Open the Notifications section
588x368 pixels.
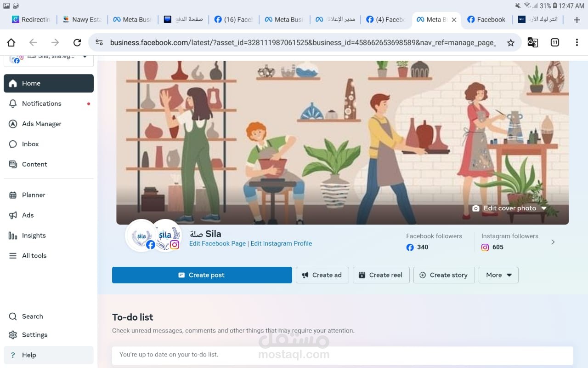tap(49, 103)
